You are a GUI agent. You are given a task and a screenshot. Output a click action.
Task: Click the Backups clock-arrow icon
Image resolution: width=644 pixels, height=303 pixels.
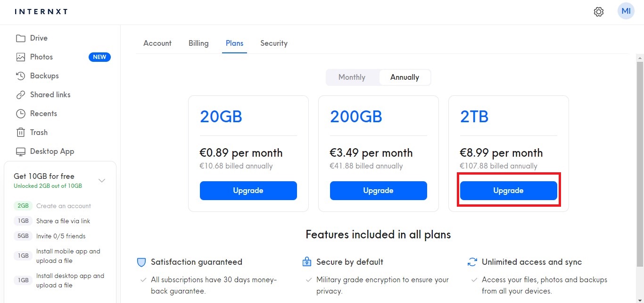[20, 76]
